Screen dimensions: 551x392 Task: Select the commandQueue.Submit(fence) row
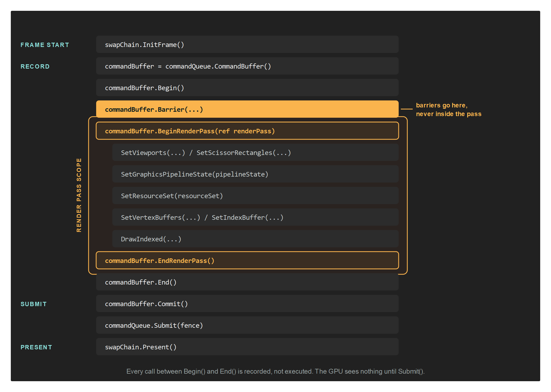(x=247, y=325)
